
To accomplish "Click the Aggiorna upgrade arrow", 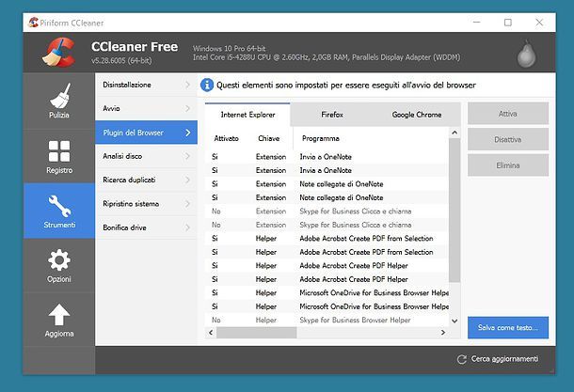I will coord(58,321).
